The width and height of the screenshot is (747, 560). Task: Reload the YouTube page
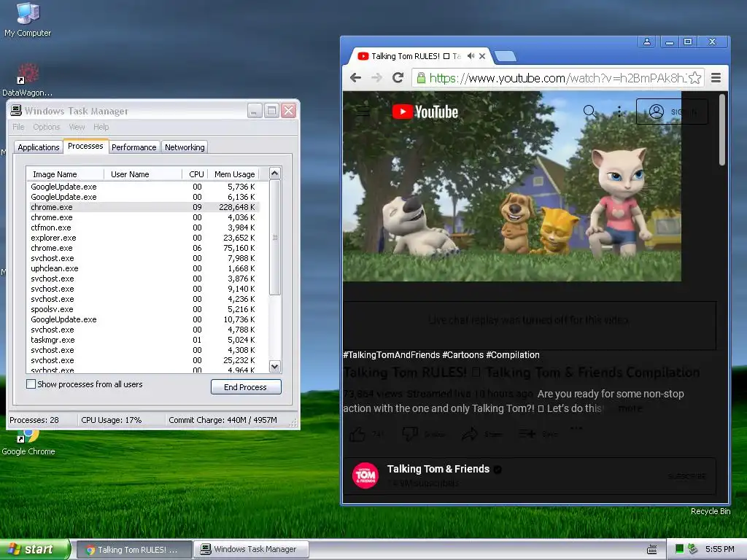[x=398, y=77]
